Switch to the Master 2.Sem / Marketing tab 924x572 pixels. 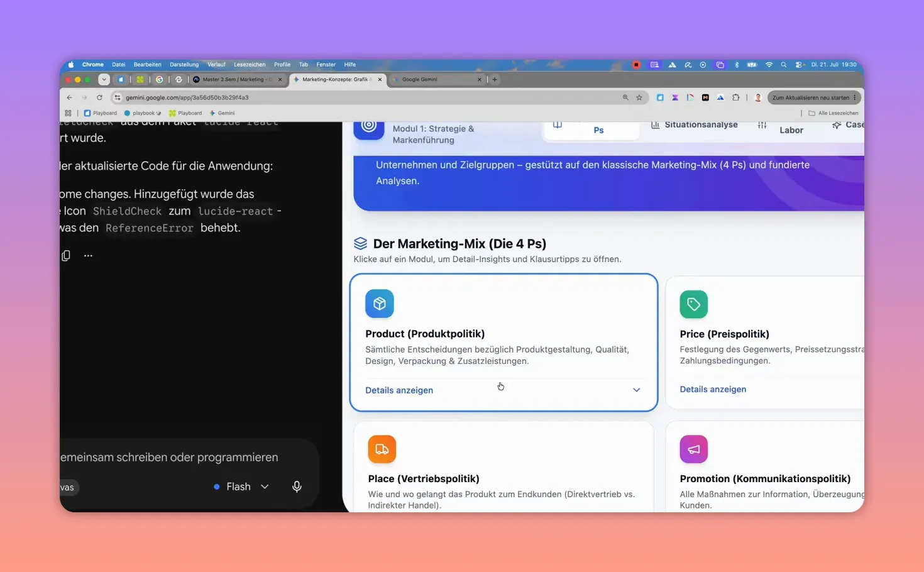click(x=238, y=79)
